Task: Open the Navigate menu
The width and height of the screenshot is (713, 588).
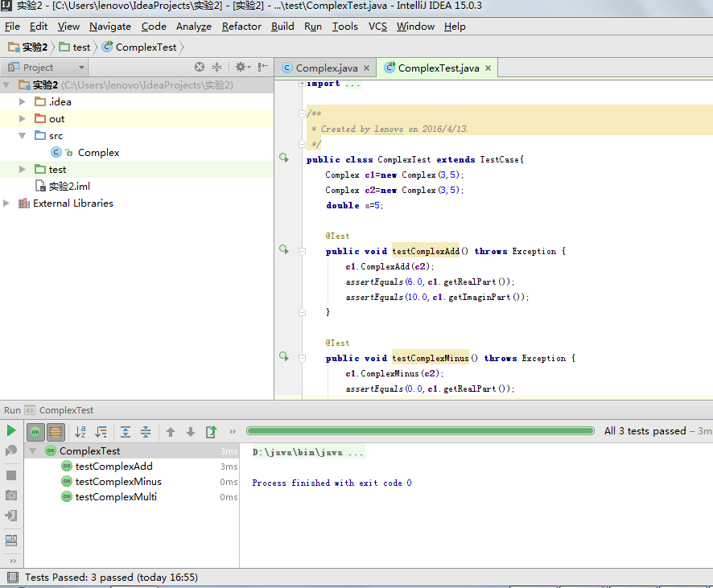Action: [110, 27]
